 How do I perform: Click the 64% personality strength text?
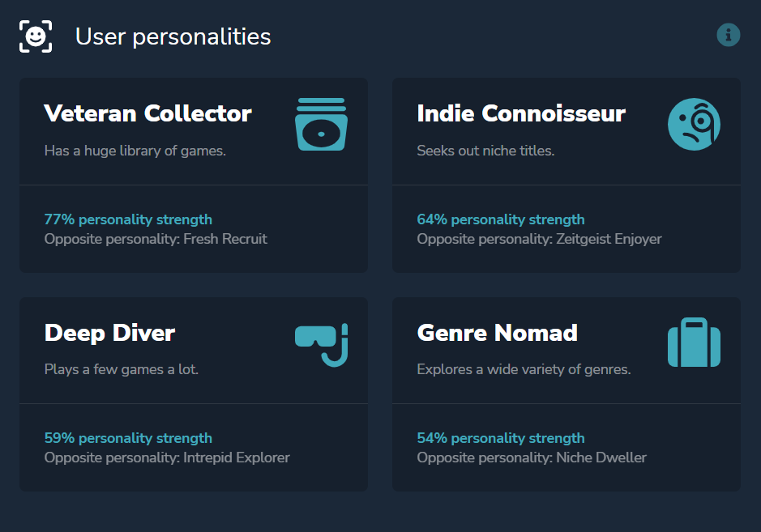(501, 219)
